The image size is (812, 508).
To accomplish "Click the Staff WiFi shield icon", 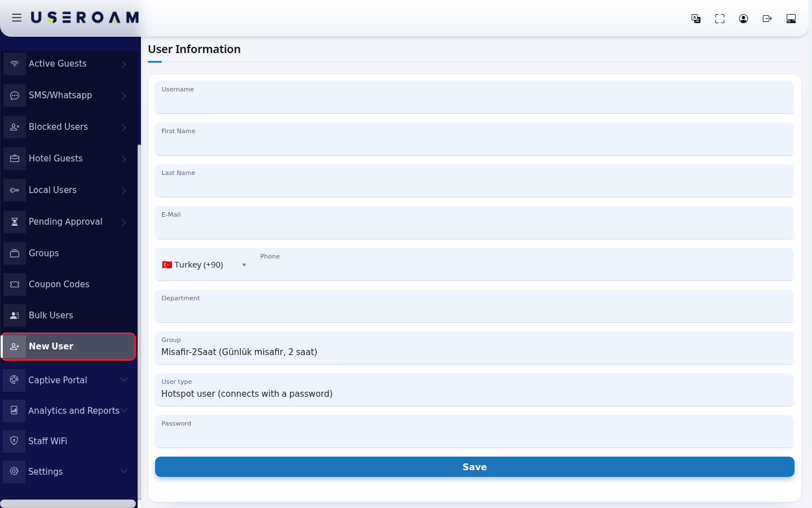I will tap(14, 441).
